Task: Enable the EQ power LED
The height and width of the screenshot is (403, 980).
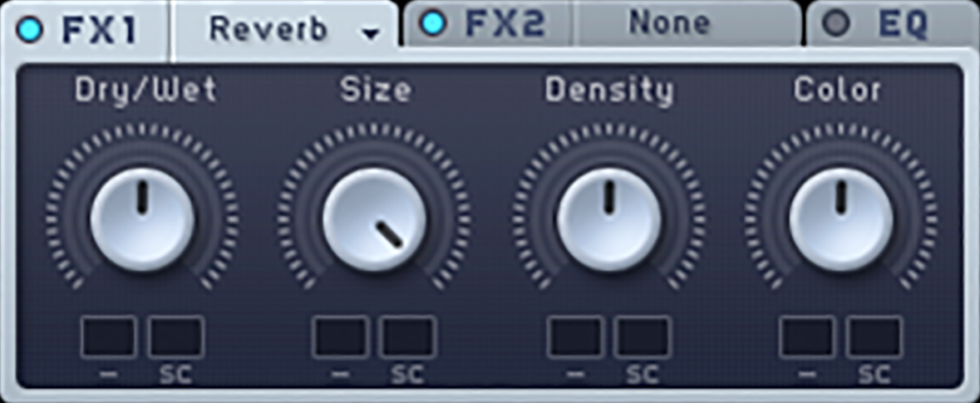Action: click(835, 25)
